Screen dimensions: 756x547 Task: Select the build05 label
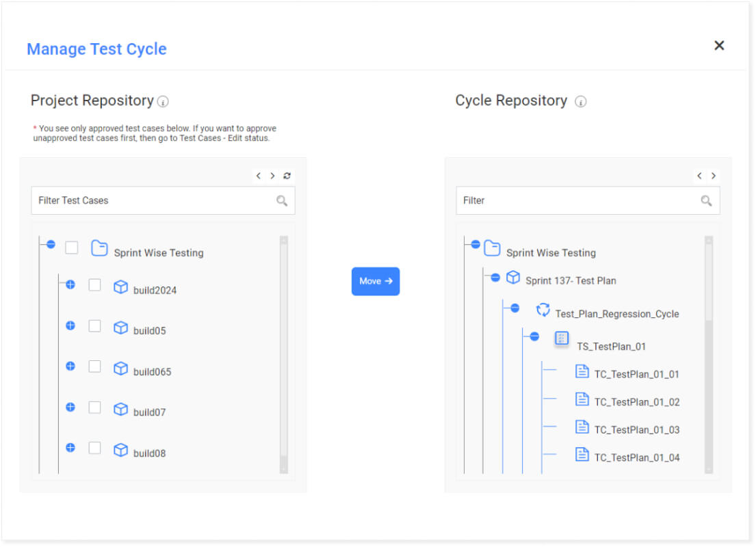pos(149,331)
